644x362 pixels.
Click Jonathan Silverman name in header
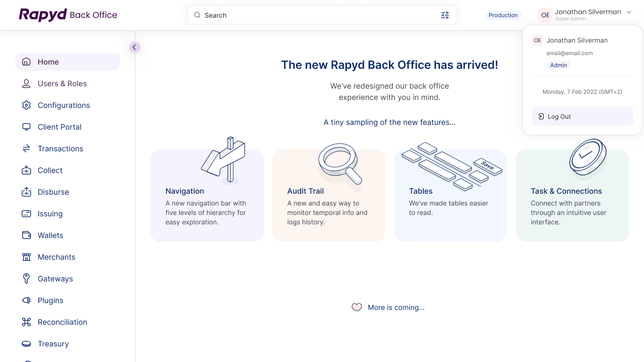(x=588, y=12)
